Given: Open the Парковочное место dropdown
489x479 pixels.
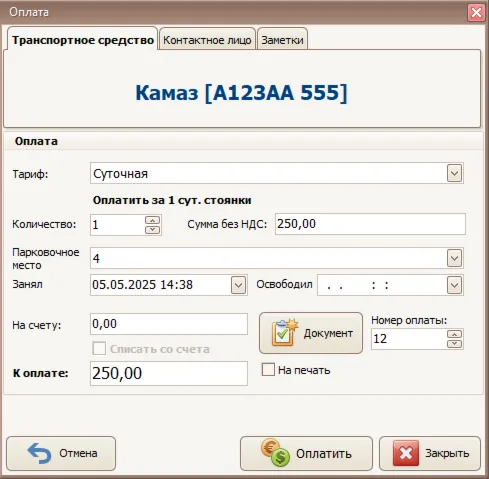Looking at the screenshot, I should click(x=454, y=258).
